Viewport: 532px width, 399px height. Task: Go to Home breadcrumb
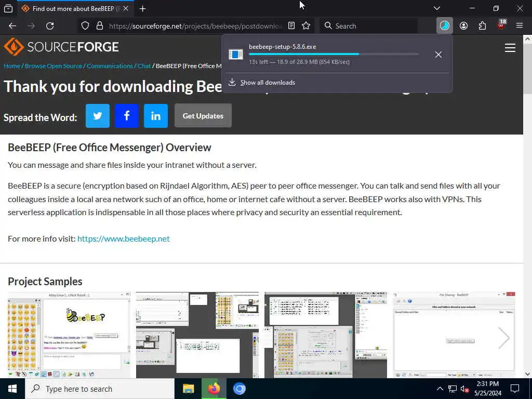(12, 66)
